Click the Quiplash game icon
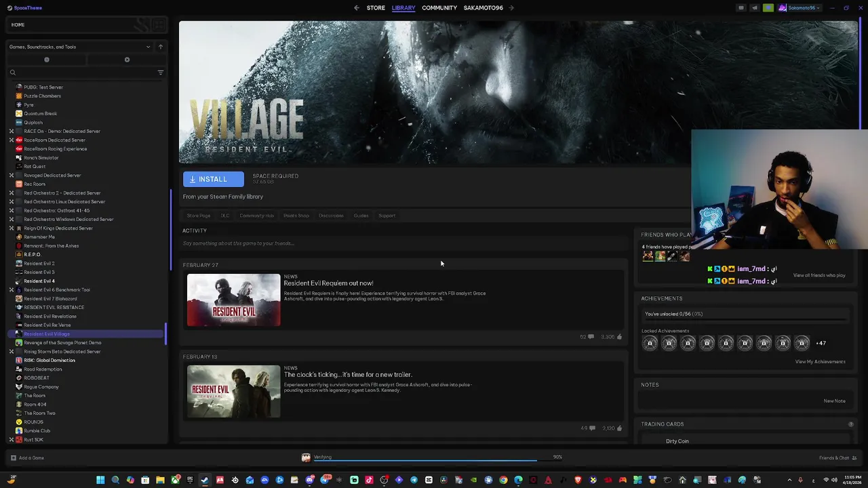 (19, 123)
